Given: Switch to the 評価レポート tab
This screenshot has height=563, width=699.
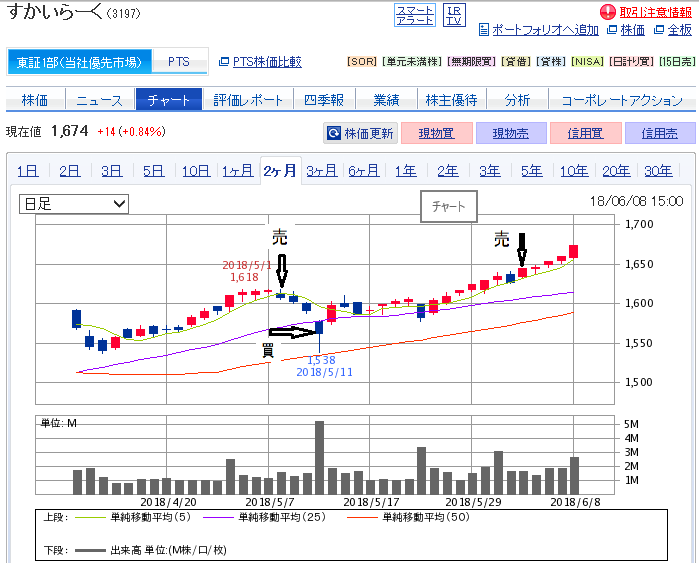Looking at the screenshot, I should [x=248, y=99].
